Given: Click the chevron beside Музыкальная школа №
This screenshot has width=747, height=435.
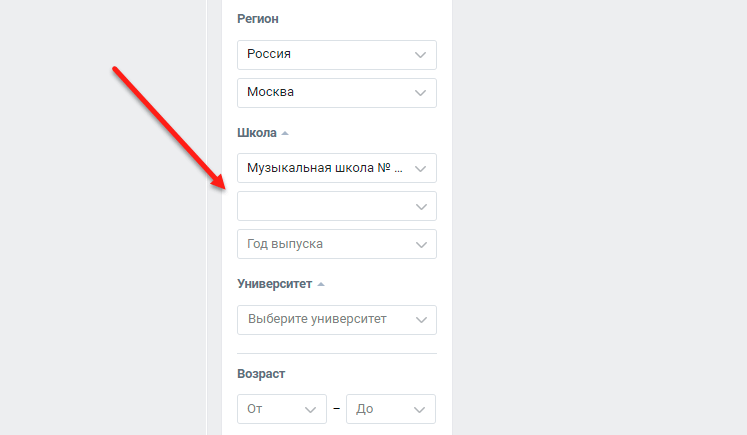Looking at the screenshot, I should pyautogui.click(x=420, y=169).
